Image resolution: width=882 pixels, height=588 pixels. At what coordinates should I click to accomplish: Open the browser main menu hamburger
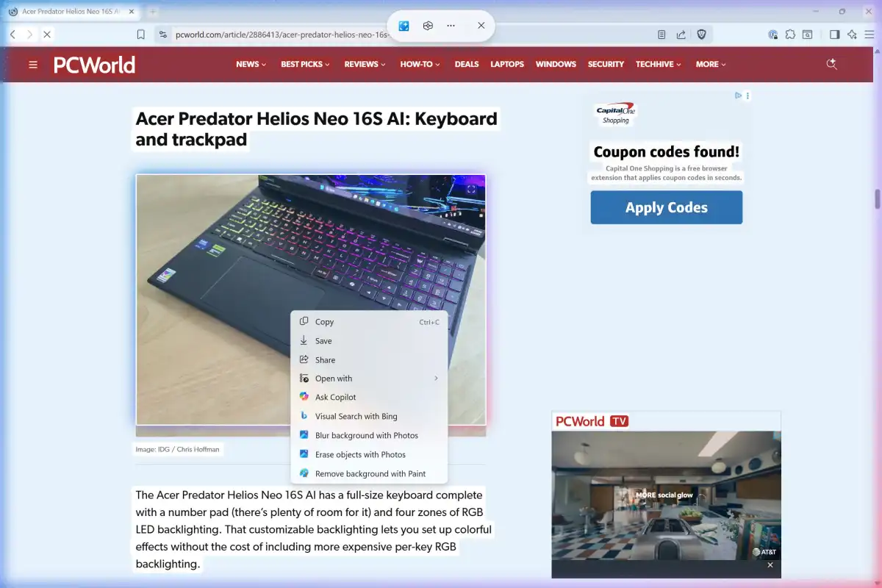coord(870,35)
